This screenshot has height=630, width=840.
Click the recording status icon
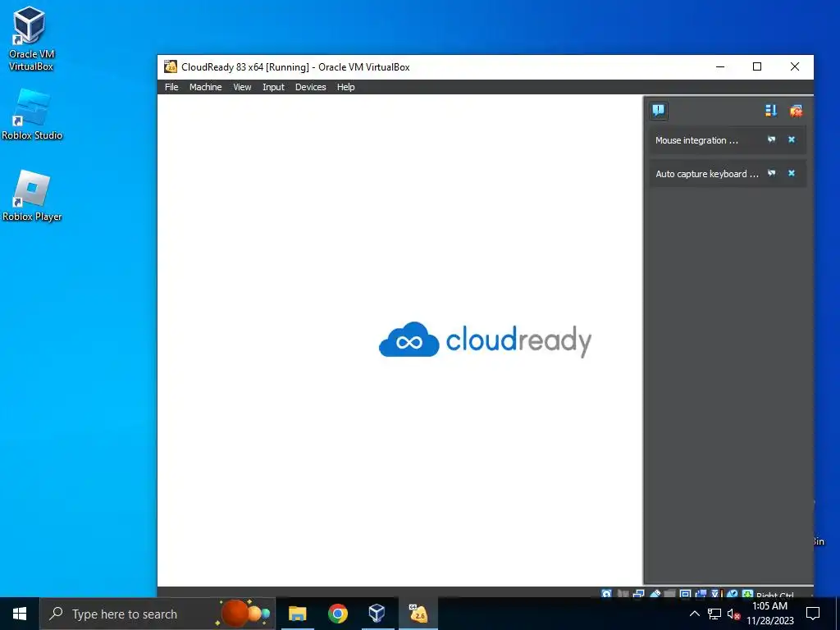[701, 594]
